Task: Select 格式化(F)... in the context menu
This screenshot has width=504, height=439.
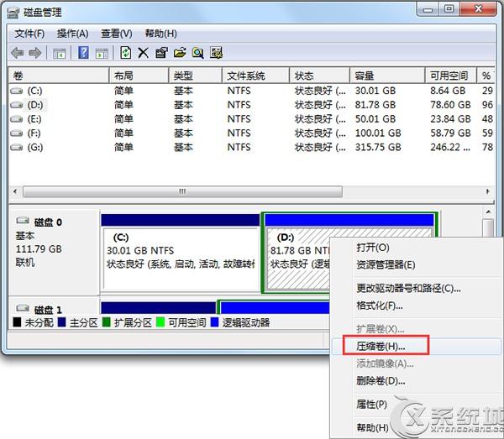Action: pyautogui.click(x=380, y=306)
